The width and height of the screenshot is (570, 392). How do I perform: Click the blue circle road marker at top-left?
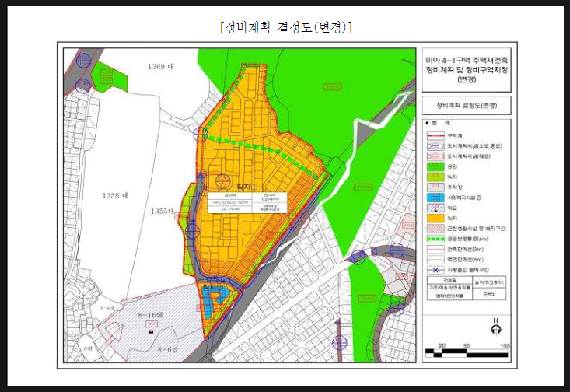coord(84,61)
